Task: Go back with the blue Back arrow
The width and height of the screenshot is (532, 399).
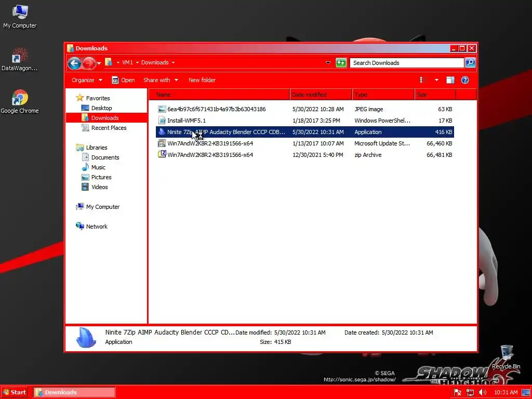Action: click(x=74, y=63)
